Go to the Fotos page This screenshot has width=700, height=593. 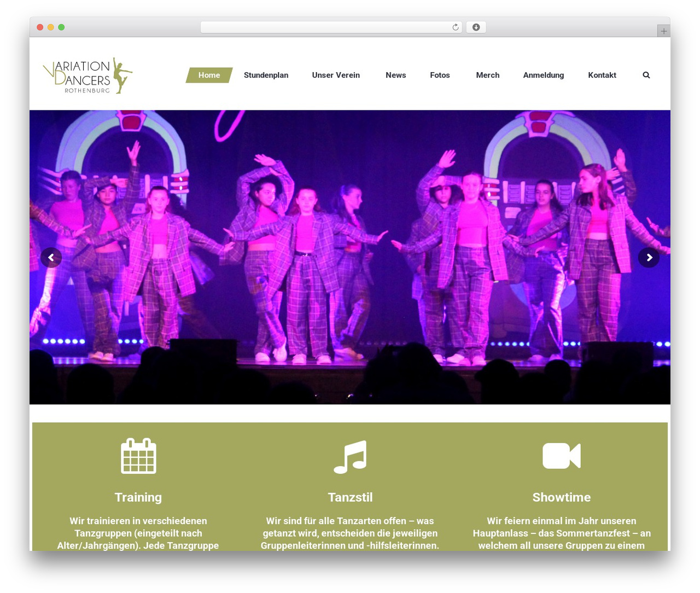pyautogui.click(x=440, y=75)
